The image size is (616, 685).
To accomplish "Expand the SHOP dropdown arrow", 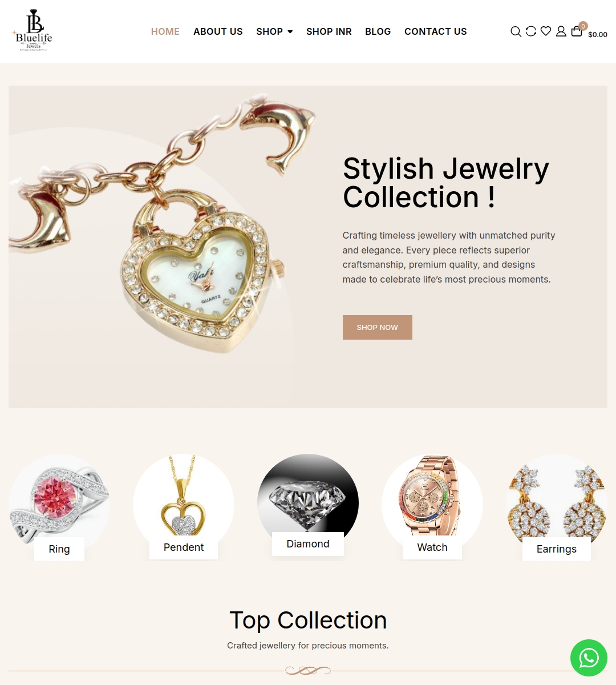I will 290,32.
